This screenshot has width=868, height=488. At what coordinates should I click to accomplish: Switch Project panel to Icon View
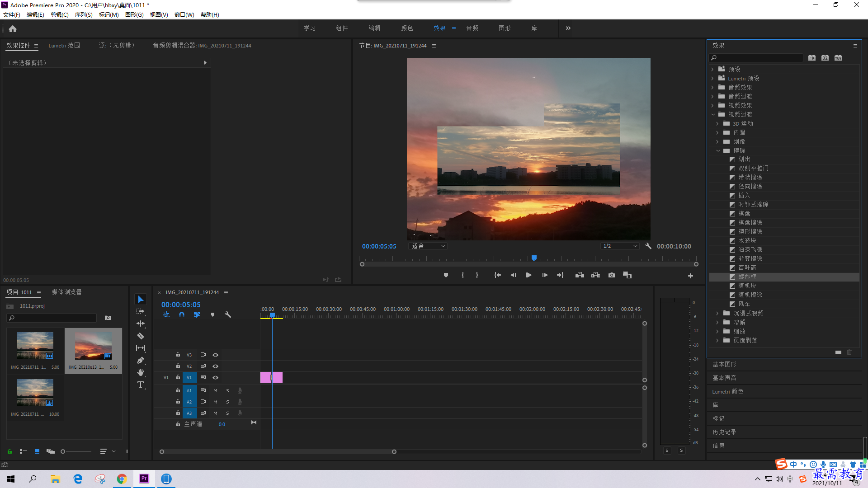click(37, 451)
